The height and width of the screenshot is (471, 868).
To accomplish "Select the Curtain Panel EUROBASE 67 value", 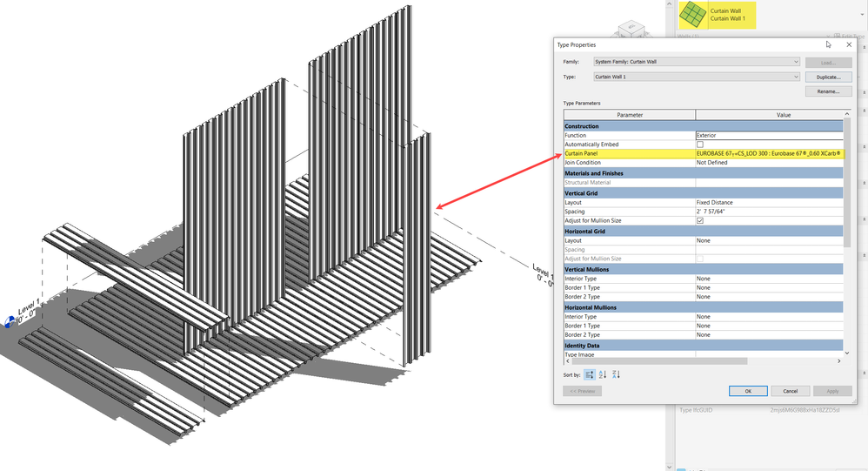I will tap(770, 153).
